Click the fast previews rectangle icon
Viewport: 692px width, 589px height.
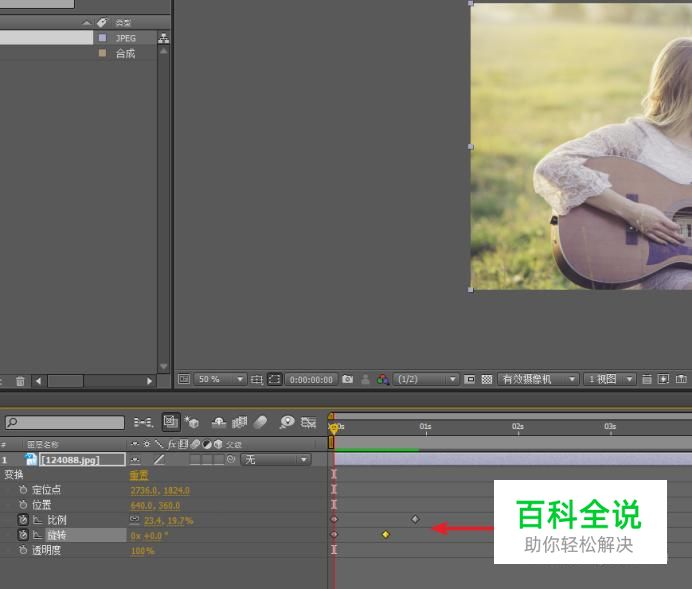[470, 379]
